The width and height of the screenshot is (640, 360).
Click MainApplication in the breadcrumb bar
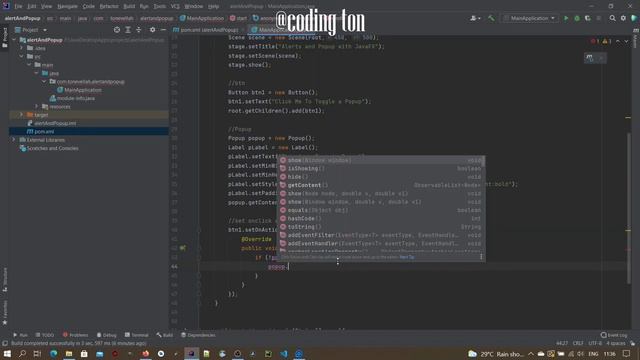[202, 18]
